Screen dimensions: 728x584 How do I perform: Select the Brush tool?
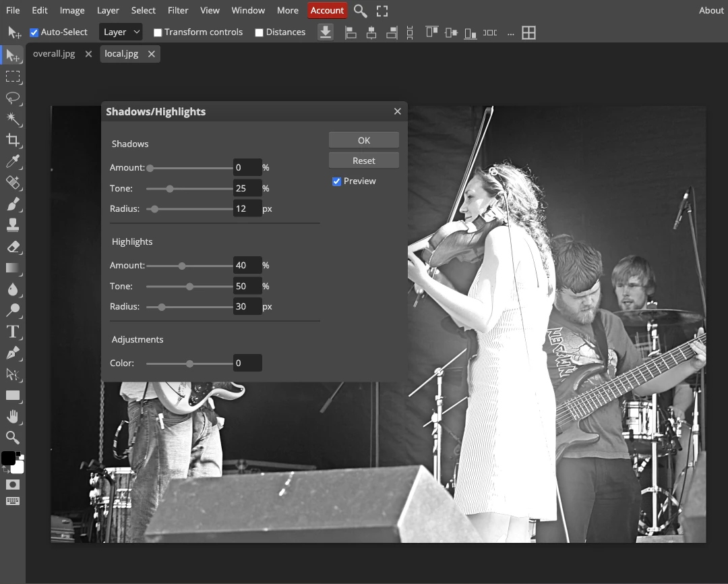click(x=13, y=204)
